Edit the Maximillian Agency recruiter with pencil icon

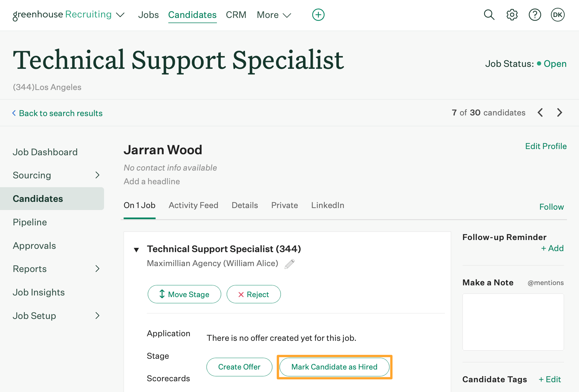point(290,264)
